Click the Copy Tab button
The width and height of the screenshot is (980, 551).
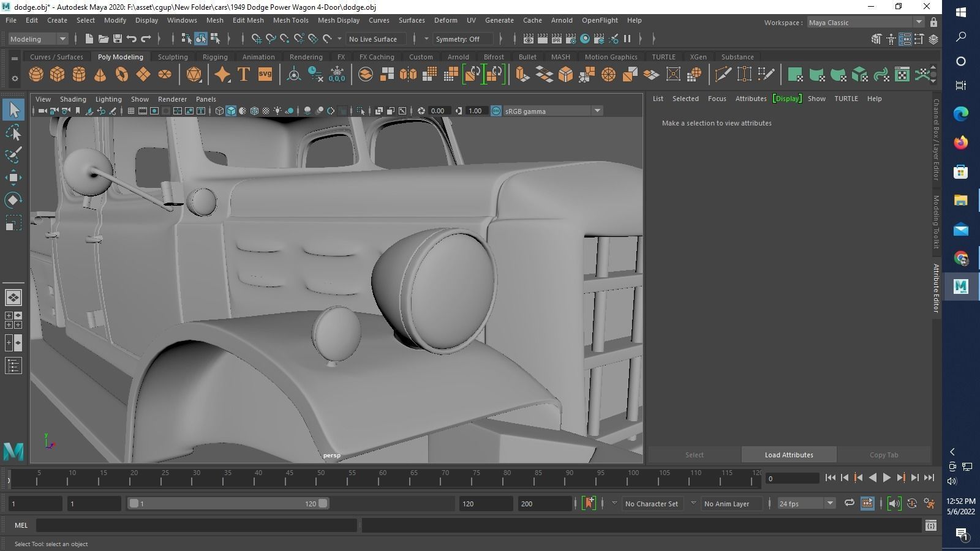click(x=883, y=455)
